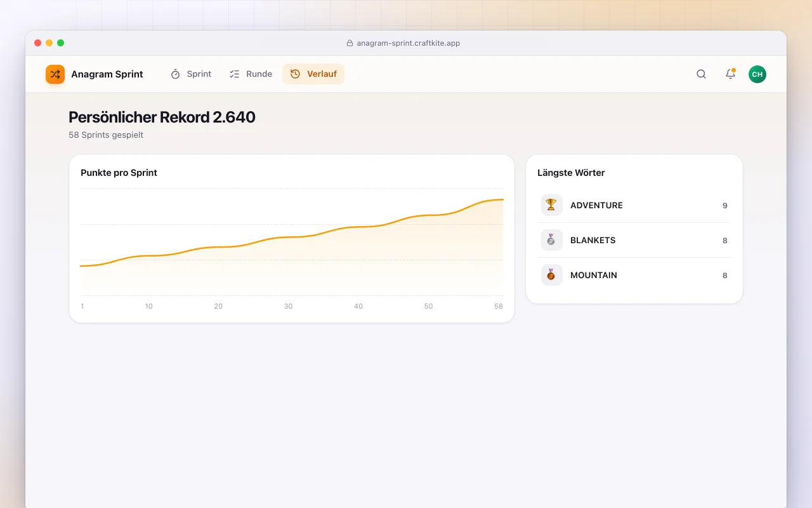Click the lock icon in address bar

[350, 43]
